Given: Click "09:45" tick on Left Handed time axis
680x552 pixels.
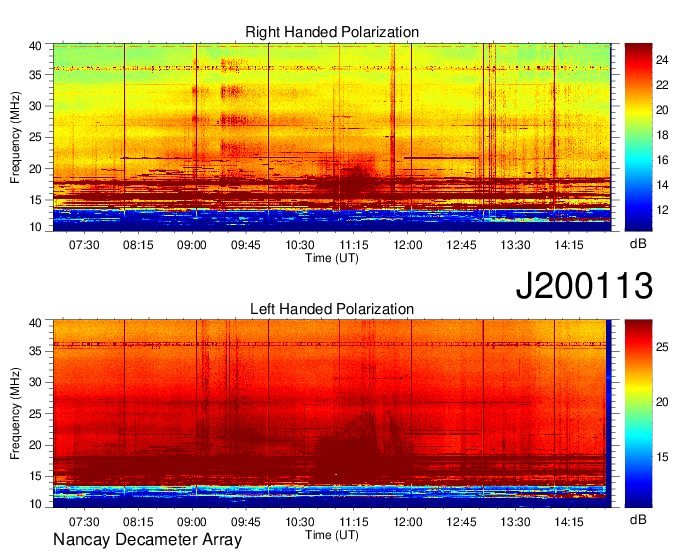Looking at the screenshot, I should pos(245,522).
